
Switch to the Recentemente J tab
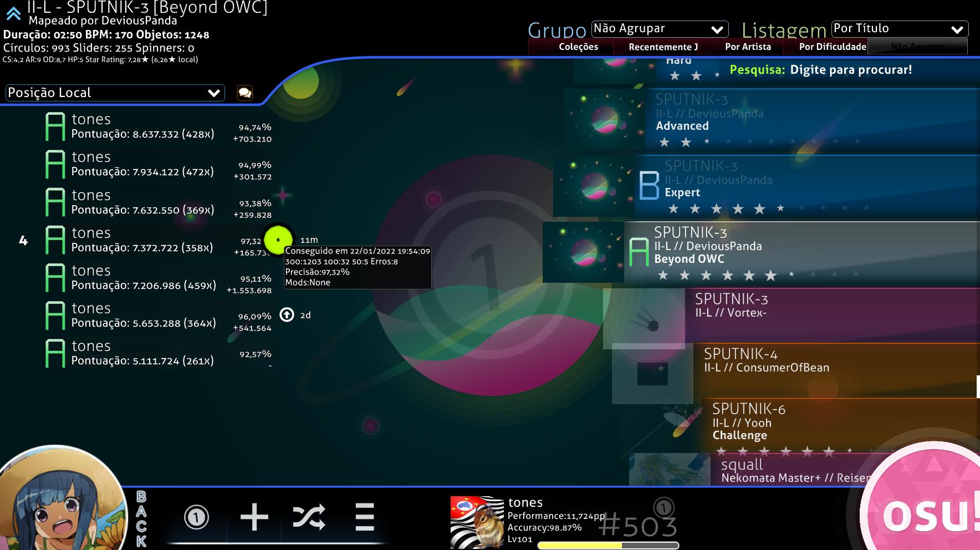[663, 47]
